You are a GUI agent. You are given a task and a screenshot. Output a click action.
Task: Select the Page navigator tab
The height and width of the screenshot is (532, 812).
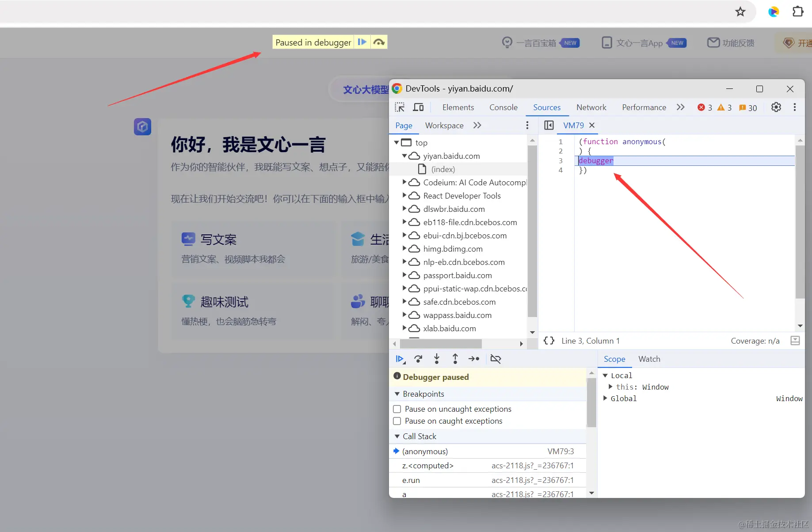404,126
